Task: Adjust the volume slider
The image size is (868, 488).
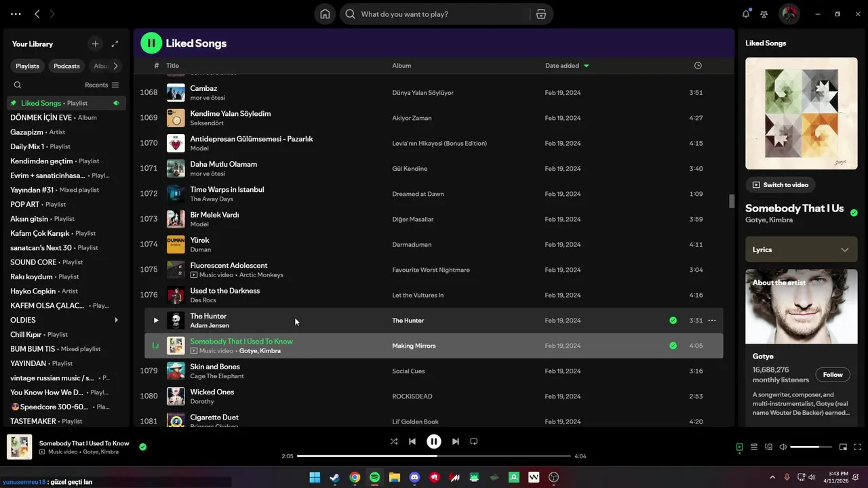Action: tap(811, 447)
